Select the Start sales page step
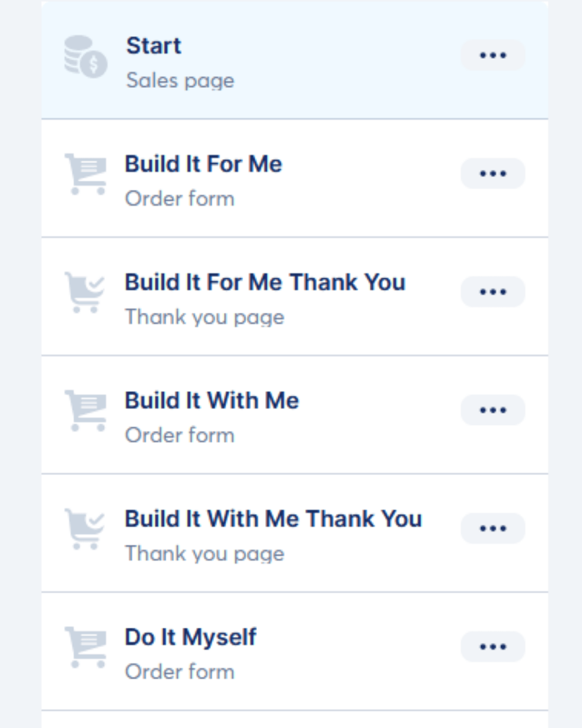Image resolution: width=582 pixels, height=728 pixels. point(154,46)
